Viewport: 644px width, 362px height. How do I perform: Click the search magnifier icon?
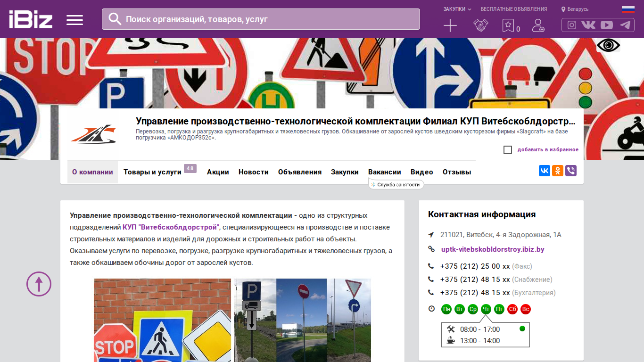pos(115,19)
